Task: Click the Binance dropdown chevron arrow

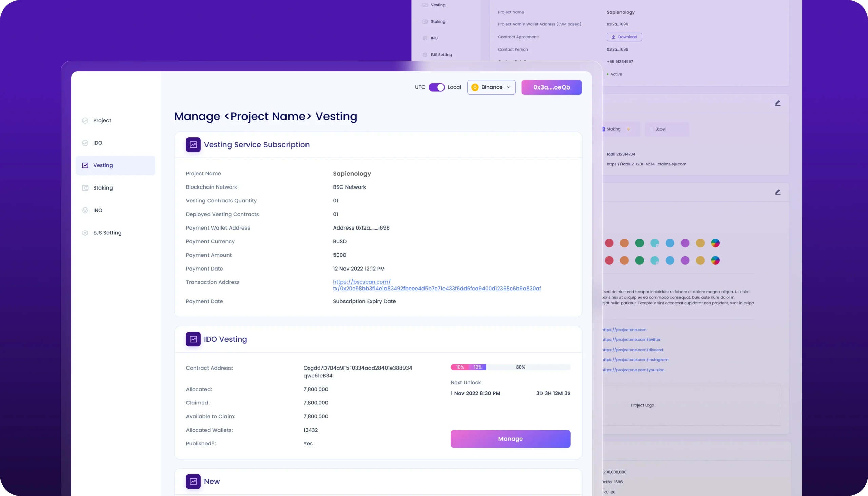Action: coord(509,87)
